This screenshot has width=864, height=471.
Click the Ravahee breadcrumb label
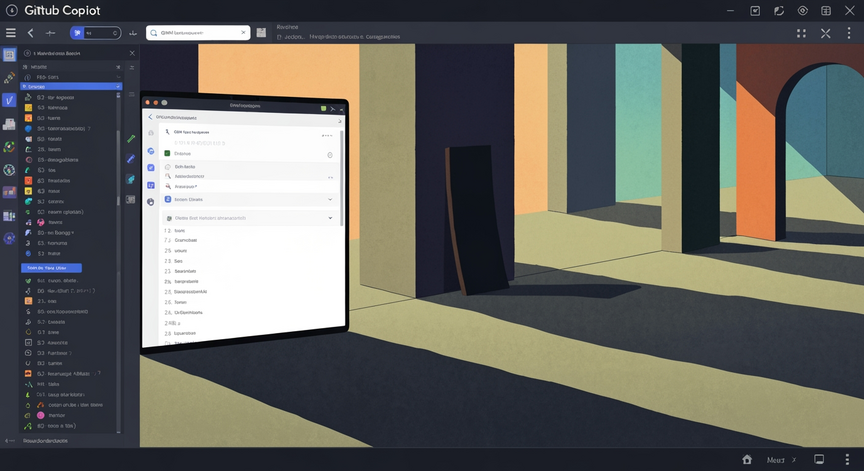(x=287, y=27)
